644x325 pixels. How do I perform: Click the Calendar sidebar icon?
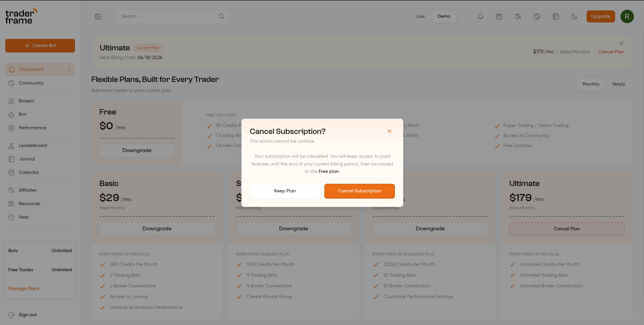[x=11, y=173]
